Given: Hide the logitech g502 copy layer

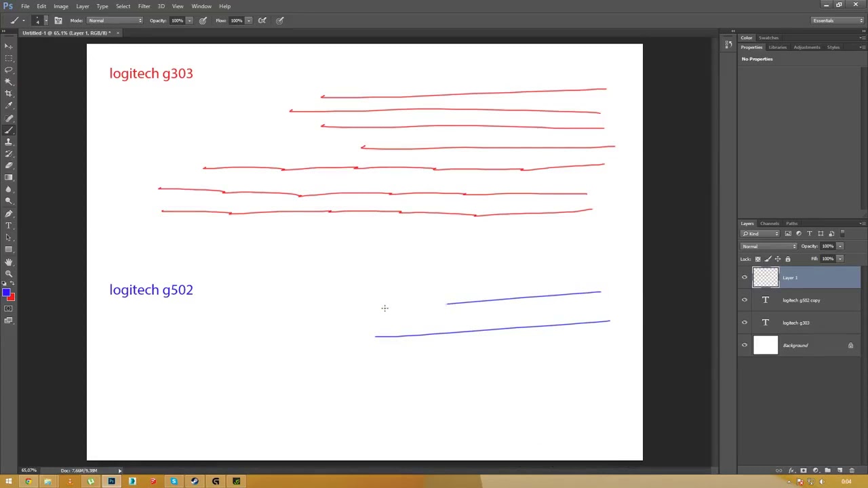Looking at the screenshot, I should [x=745, y=300].
